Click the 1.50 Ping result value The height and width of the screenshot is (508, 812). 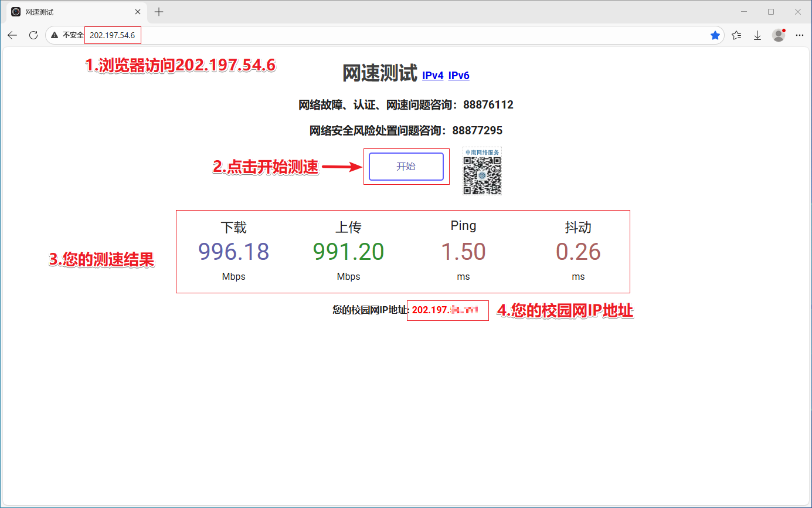click(x=463, y=252)
